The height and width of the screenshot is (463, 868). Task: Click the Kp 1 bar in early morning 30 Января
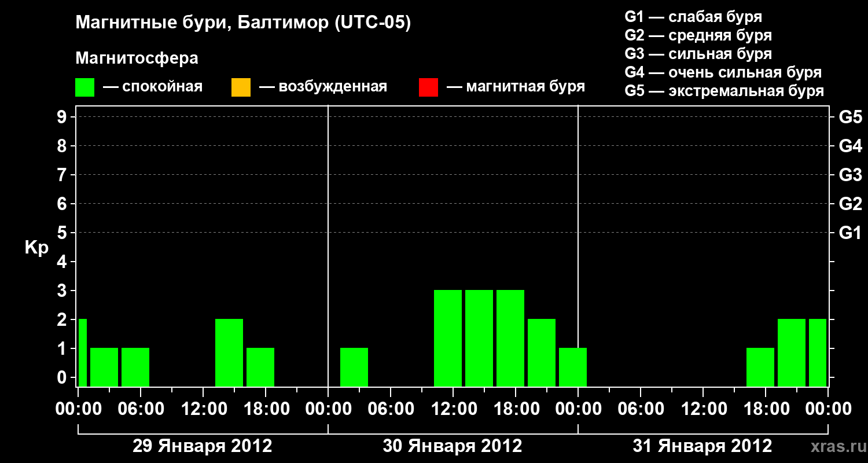point(354,367)
